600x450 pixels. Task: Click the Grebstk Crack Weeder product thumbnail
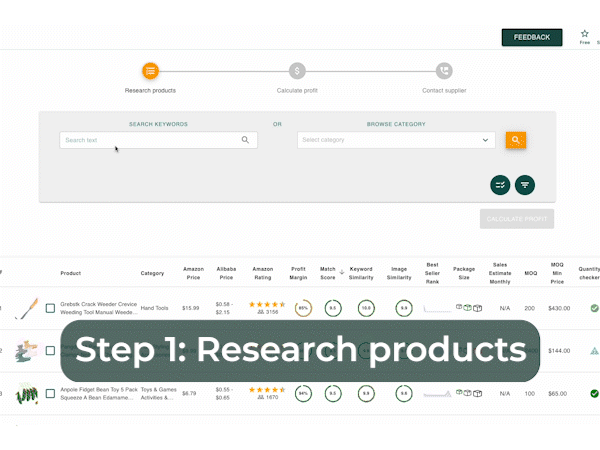pos(27,308)
